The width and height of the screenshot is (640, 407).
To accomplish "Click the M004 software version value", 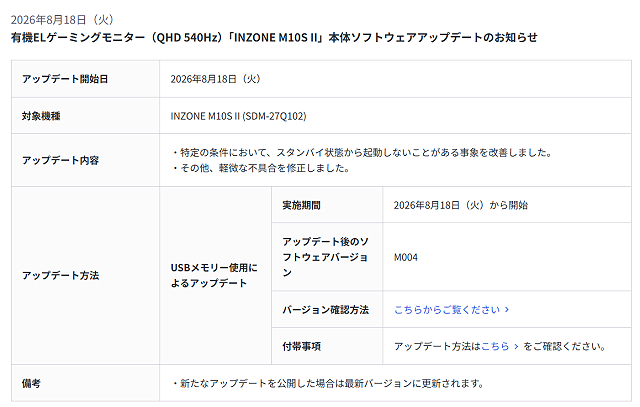I will (406, 258).
